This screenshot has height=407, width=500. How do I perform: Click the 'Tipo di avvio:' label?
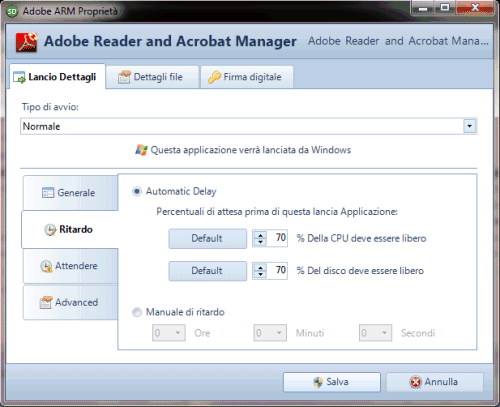point(50,107)
